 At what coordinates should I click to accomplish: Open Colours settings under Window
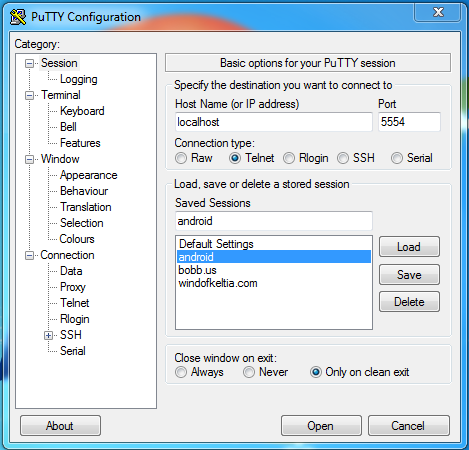[x=77, y=239]
